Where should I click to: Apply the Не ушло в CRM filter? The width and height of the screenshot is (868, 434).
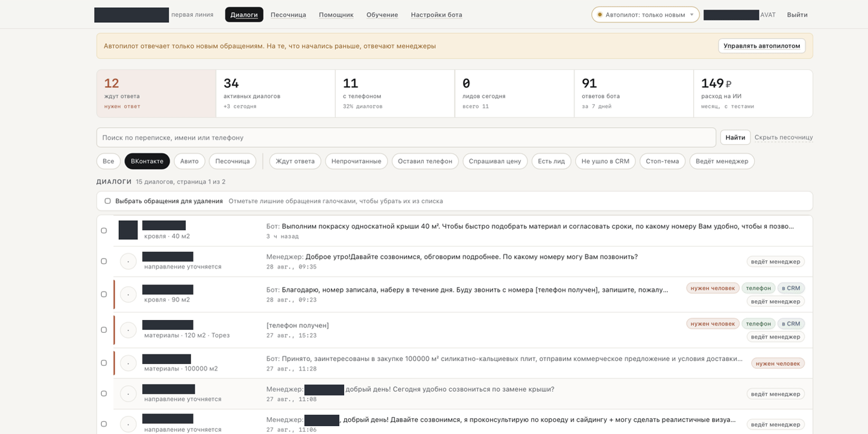(605, 161)
